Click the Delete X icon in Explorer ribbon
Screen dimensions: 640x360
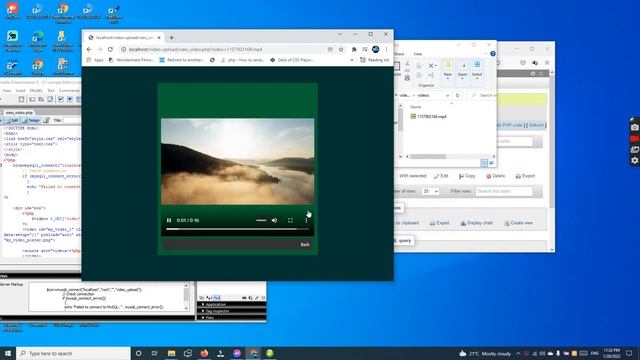click(x=431, y=65)
